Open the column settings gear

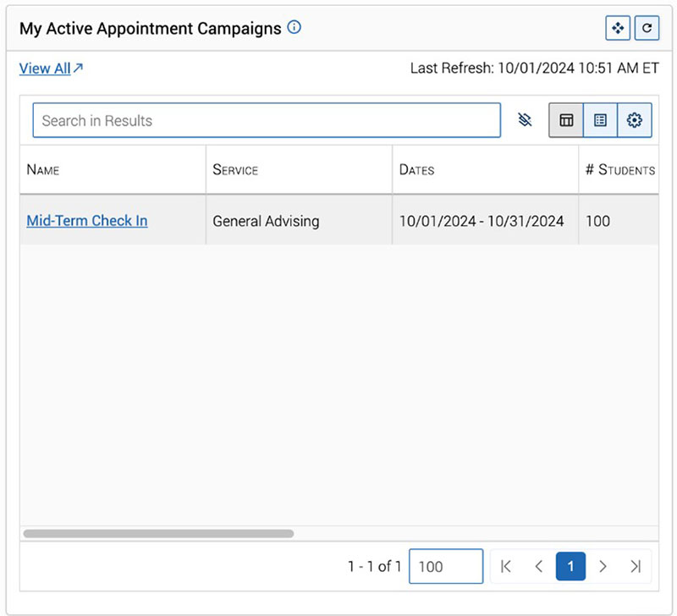tap(634, 119)
